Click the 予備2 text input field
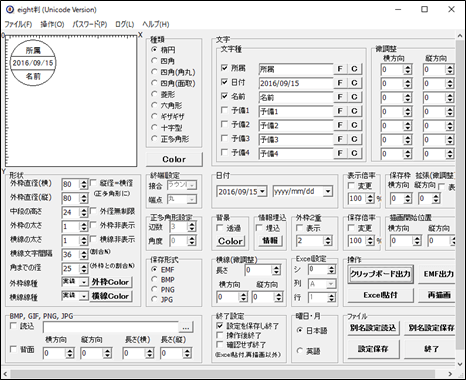This screenshot has width=466, height=380. 296,125
